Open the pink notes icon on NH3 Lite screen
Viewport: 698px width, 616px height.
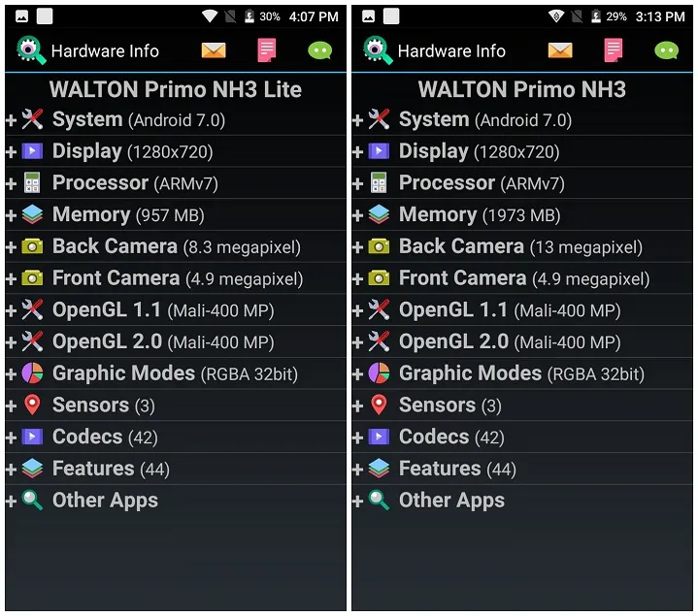(267, 50)
